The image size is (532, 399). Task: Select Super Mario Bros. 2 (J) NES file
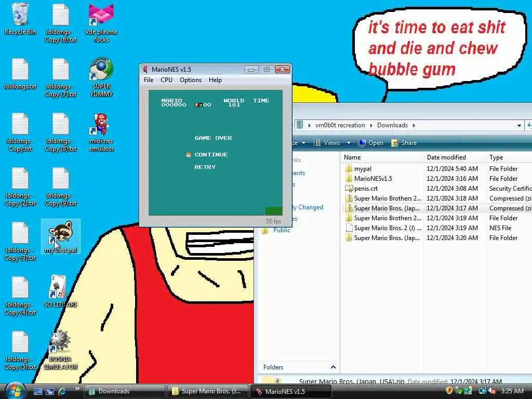[x=437, y=228]
